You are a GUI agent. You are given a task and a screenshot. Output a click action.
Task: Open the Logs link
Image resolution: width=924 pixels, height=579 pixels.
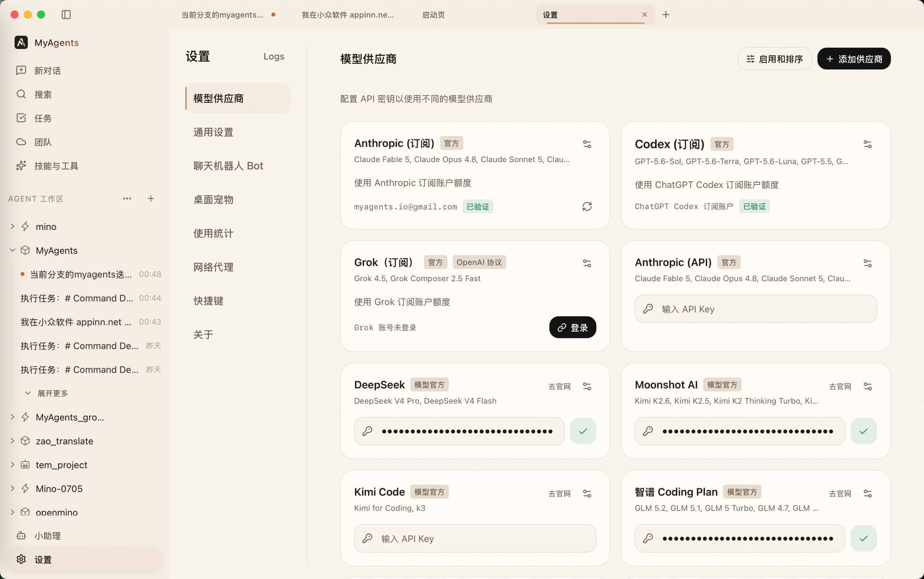coord(274,56)
